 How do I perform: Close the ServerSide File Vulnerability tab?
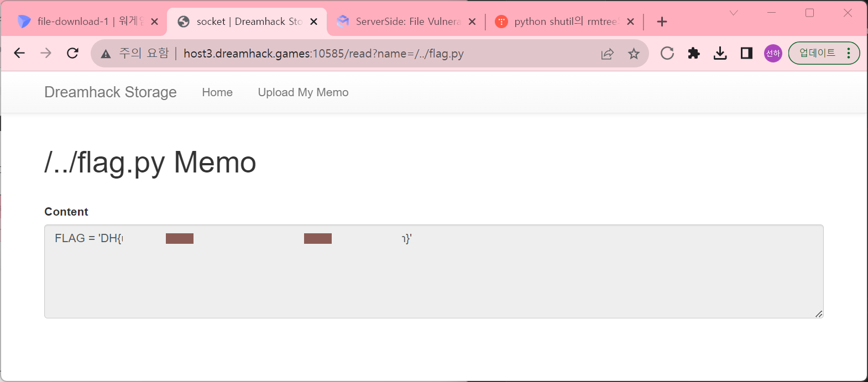coord(472,22)
